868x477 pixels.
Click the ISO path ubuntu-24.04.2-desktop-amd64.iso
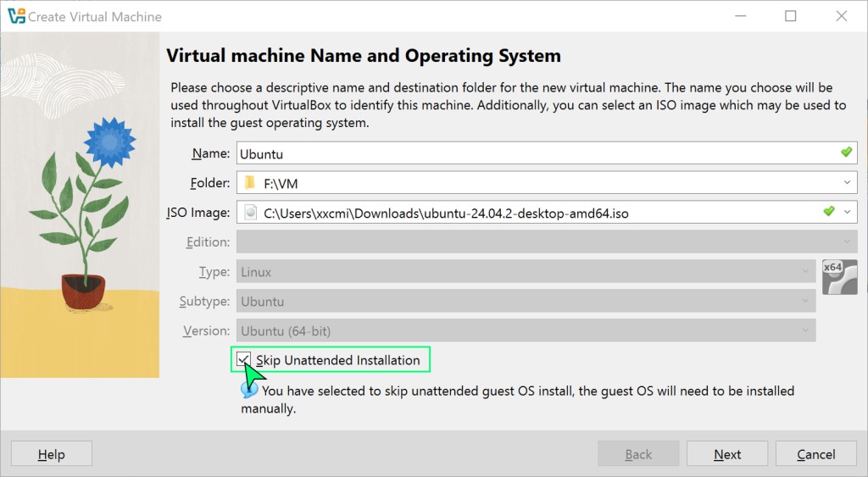(446, 213)
